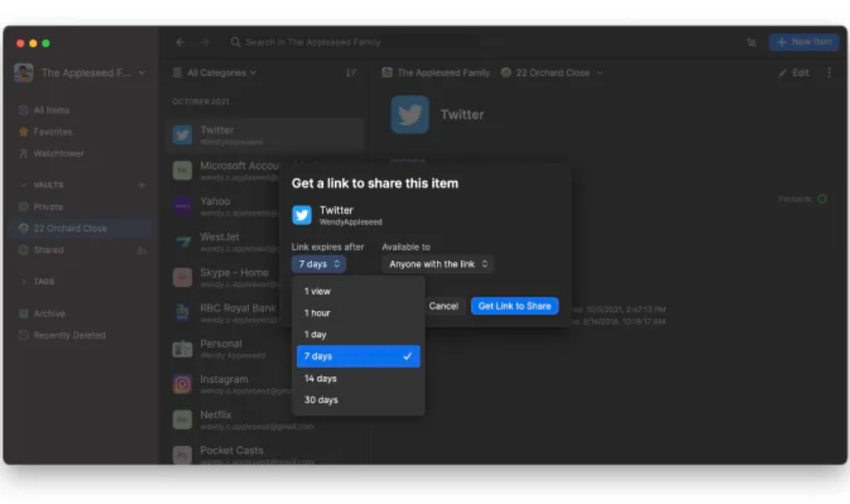Viewport: 850px width, 504px height.
Task: Select the 22 Orchard Close vault in sidebar
Action: [82, 228]
